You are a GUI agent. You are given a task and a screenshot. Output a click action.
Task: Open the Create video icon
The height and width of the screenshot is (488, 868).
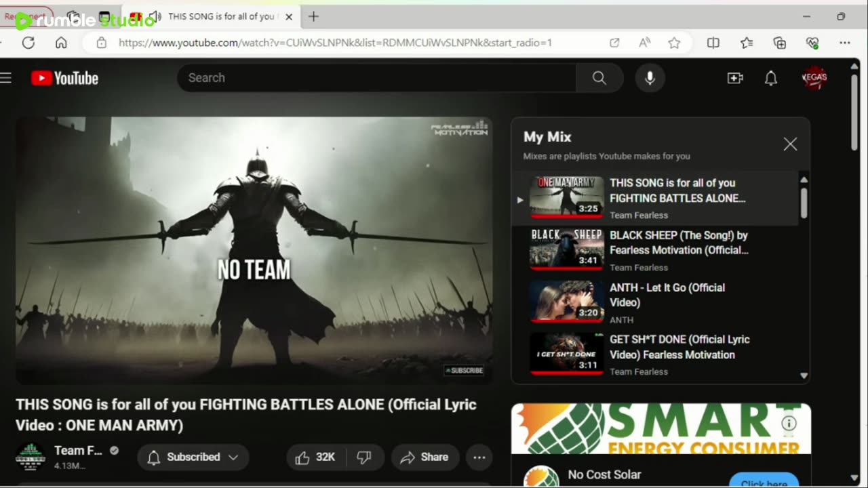point(735,78)
